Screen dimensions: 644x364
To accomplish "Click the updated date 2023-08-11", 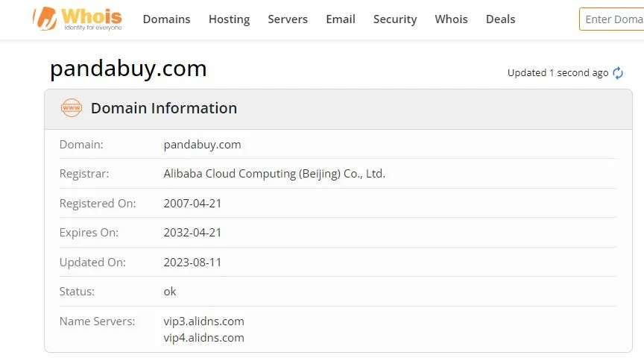I will pyautogui.click(x=192, y=263).
